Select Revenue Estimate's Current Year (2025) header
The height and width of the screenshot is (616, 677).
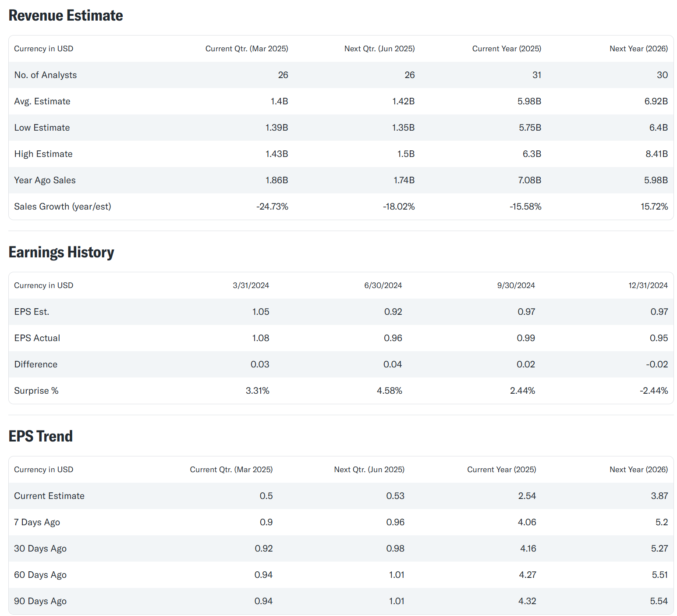[x=507, y=49]
